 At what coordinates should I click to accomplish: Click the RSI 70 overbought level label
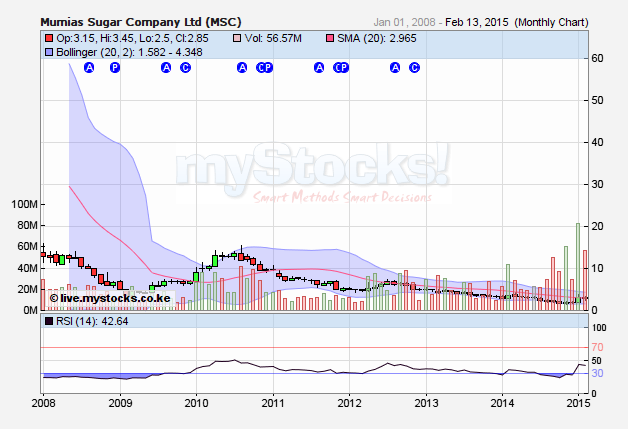pyautogui.click(x=596, y=347)
